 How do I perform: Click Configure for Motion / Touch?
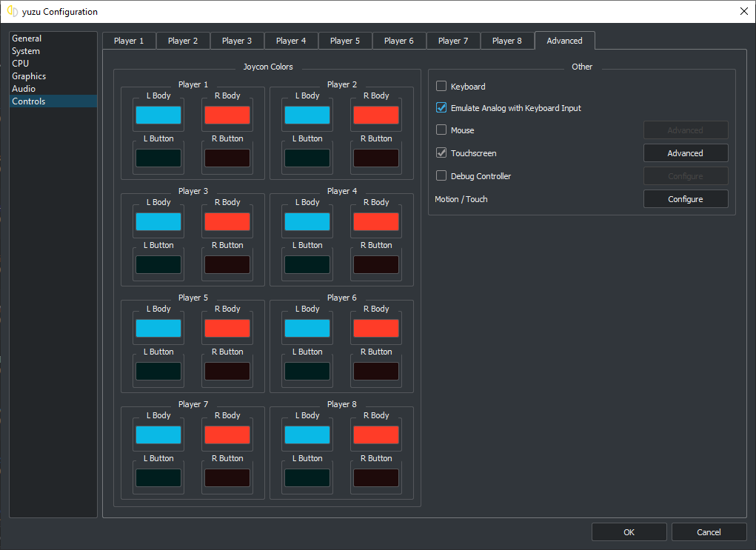pos(685,199)
